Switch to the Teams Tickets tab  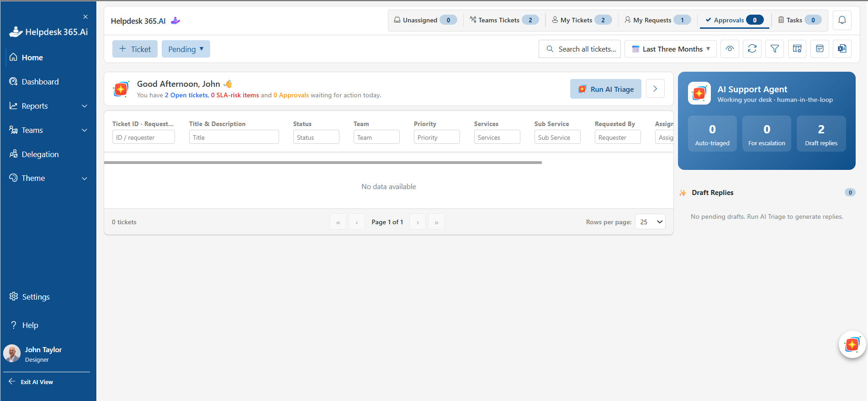tap(504, 20)
